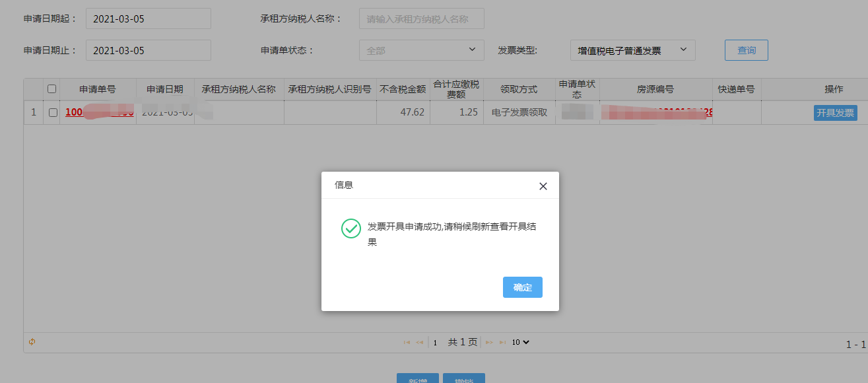Click the 申请日期起 date input field
Image resolution: width=868 pixels, height=383 pixels.
click(148, 18)
